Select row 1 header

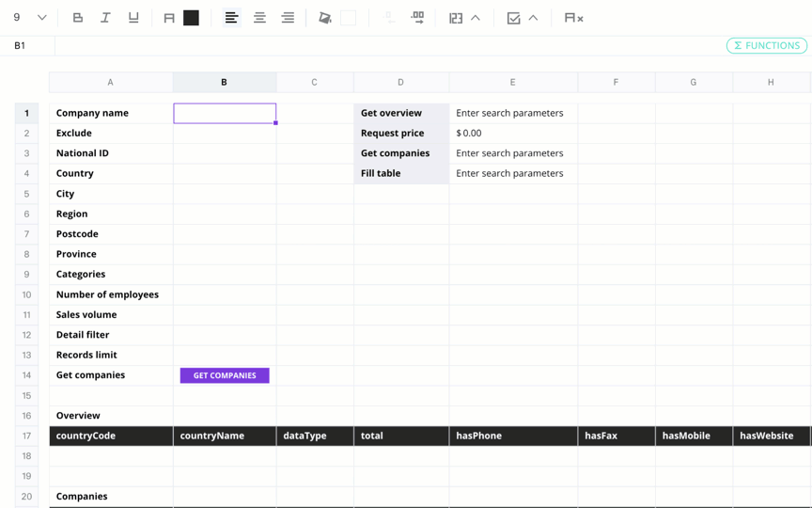[26, 113]
